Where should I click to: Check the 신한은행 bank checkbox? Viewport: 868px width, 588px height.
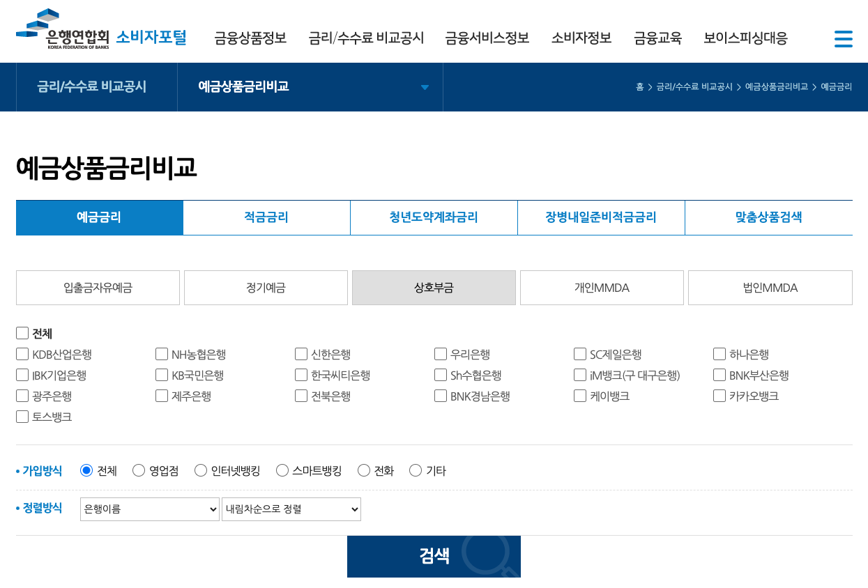click(x=300, y=354)
